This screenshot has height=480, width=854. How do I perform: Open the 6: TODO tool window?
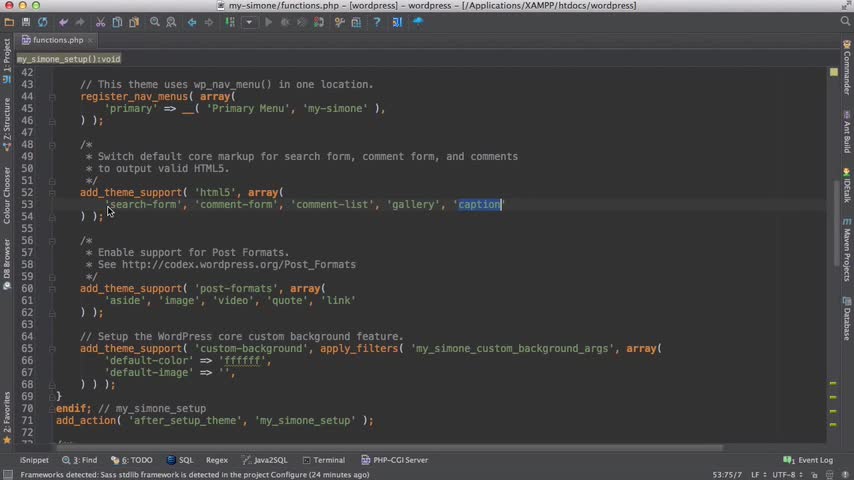point(131,460)
